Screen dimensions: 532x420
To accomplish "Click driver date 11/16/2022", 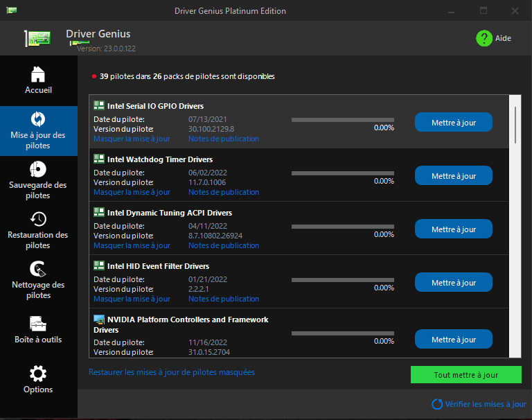I will point(208,342).
